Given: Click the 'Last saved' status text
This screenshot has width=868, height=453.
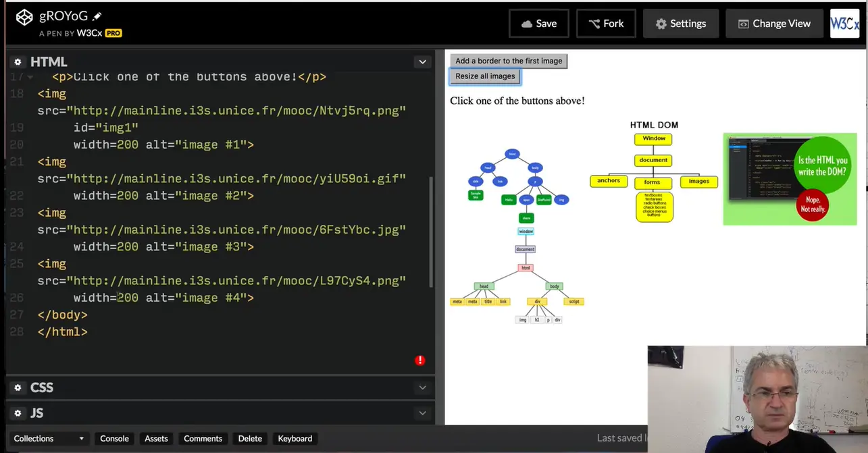Looking at the screenshot, I should pyautogui.click(x=621, y=438).
